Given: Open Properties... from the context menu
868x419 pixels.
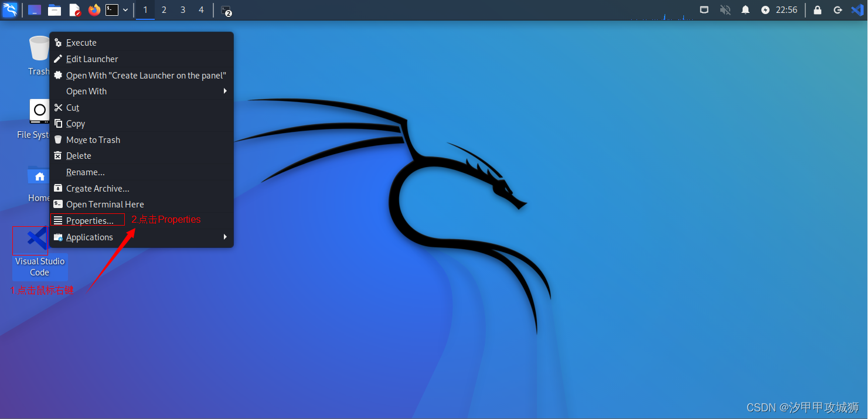Looking at the screenshot, I should click(x=141, y=221).
